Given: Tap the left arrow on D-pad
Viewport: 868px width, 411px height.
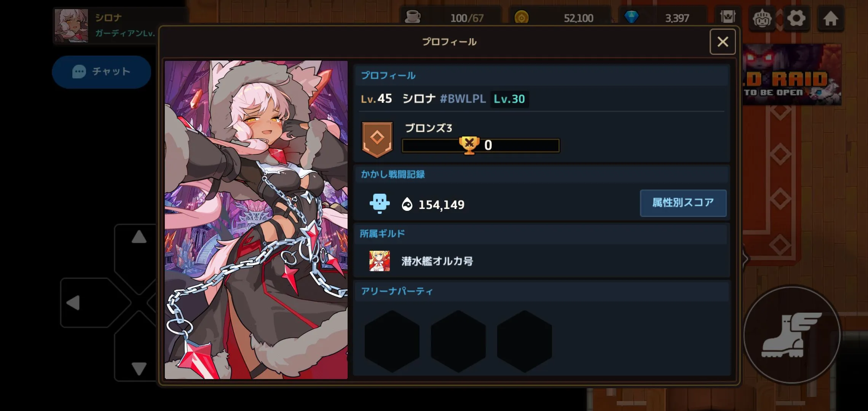Looking at the screenshot, I should 73,303.
